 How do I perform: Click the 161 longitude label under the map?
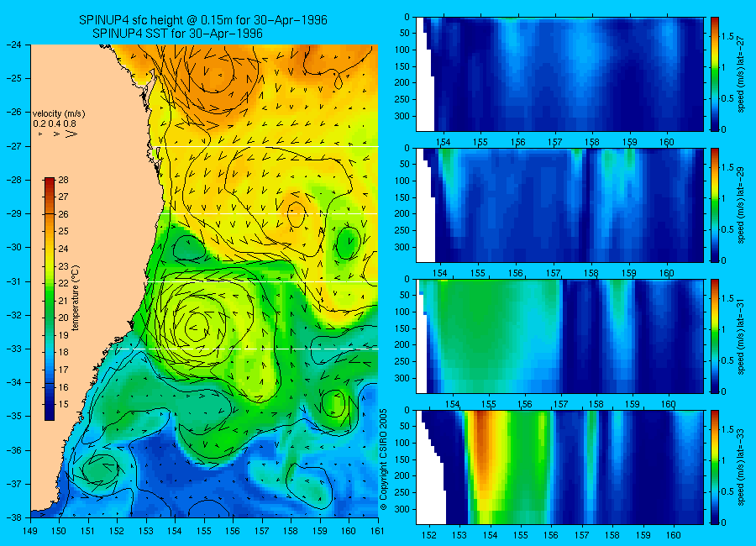click(x=377, y=531)
